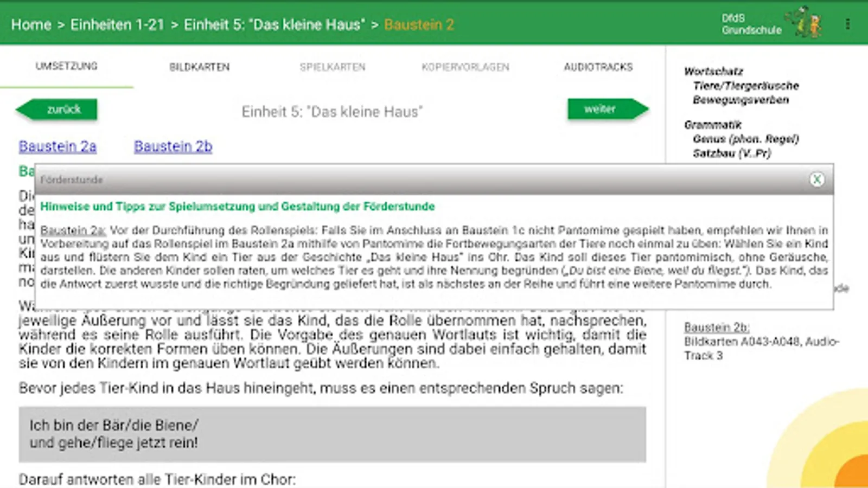Click the 'Wortschatz' sidebar heading
The image size is (868, 488).
point(713,71)
